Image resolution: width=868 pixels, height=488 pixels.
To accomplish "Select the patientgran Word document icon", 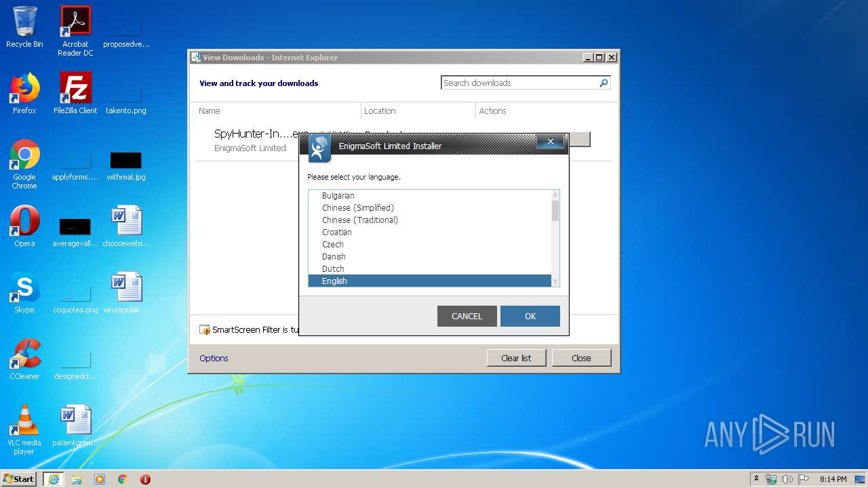I will 75,426.
